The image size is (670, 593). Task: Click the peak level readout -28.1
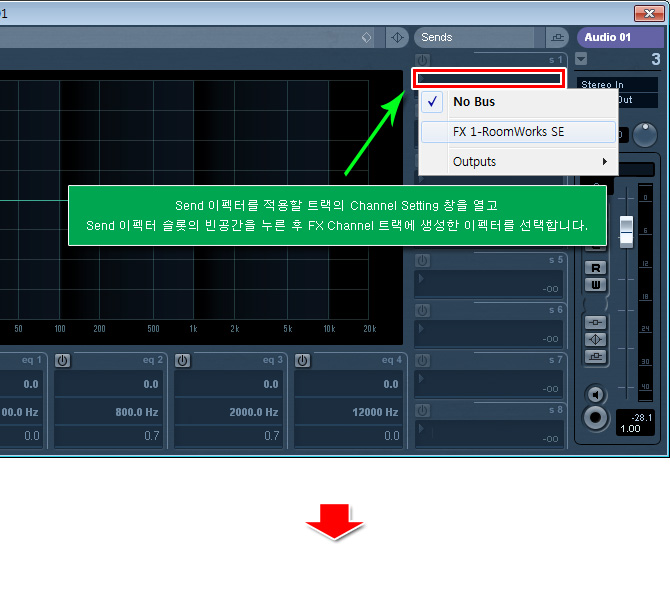(x=642, y=417)
